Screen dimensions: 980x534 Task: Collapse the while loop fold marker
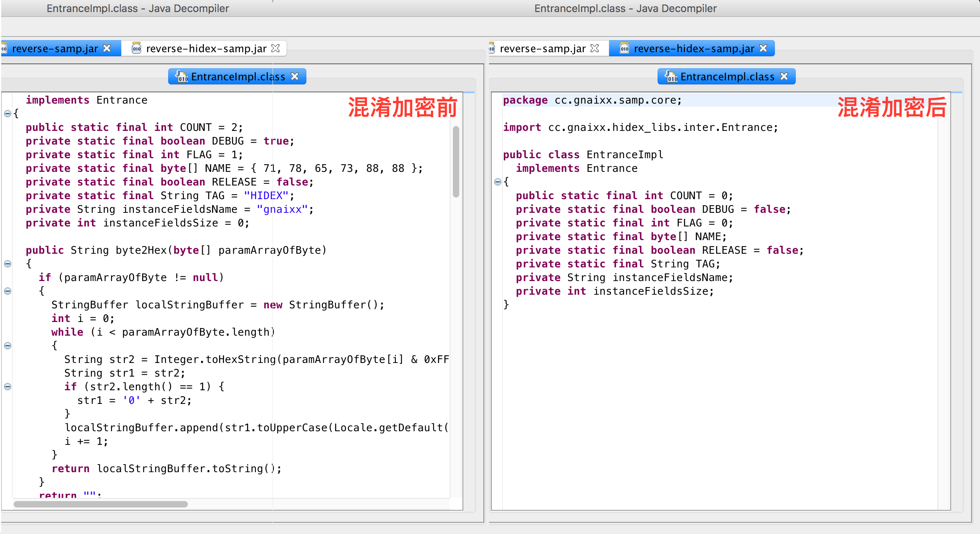coord(7,346)
